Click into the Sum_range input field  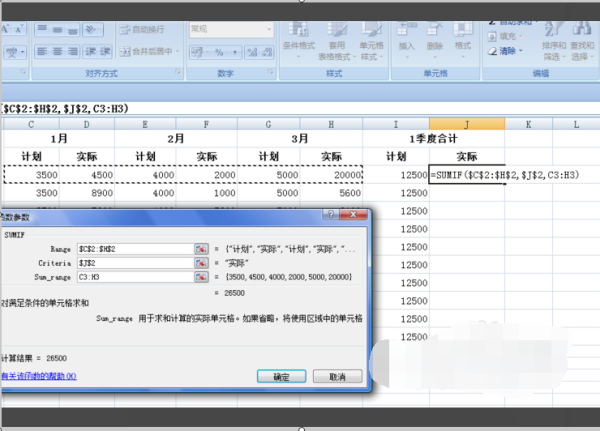pyautogui.click(x=135, y=278)
